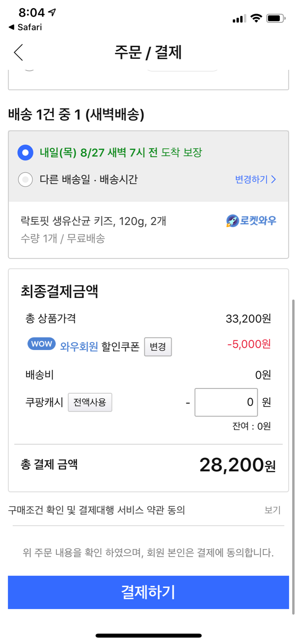
Task: Tap the cellular signal bars icon
Action: 239,19
